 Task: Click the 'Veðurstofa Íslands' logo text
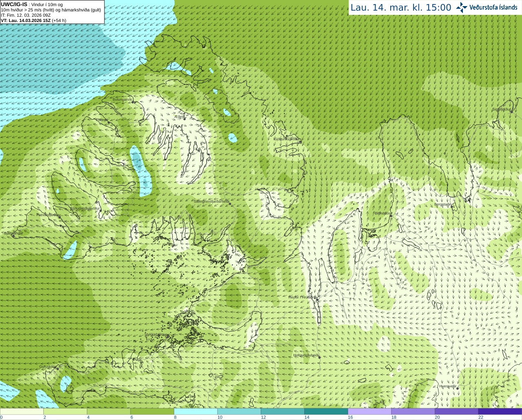tap(493, 7)
